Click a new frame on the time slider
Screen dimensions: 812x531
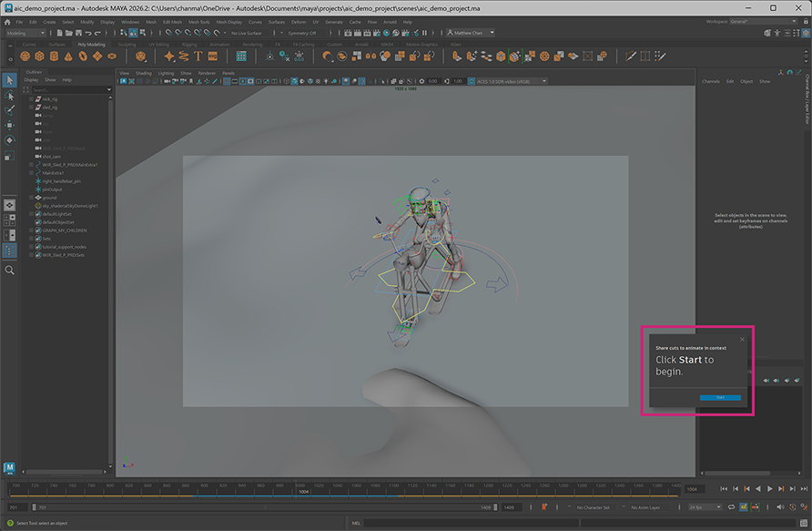click(364, 490)
